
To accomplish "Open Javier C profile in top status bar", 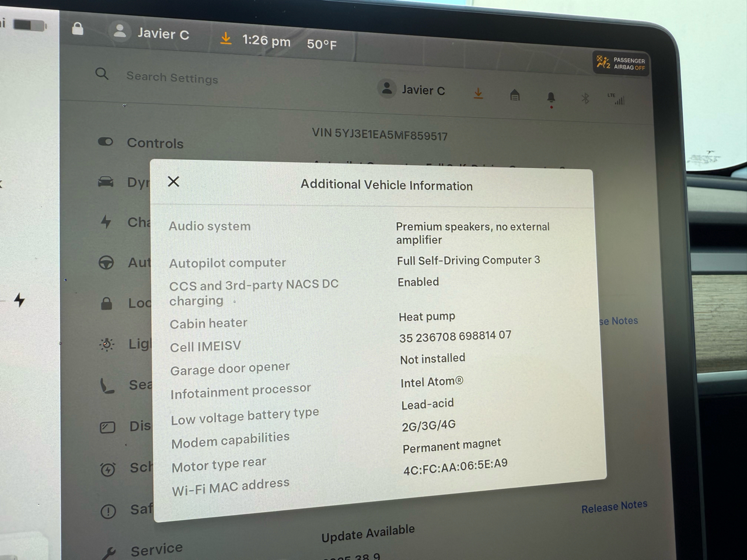I will pyautogui.click(x=152, y=33).
